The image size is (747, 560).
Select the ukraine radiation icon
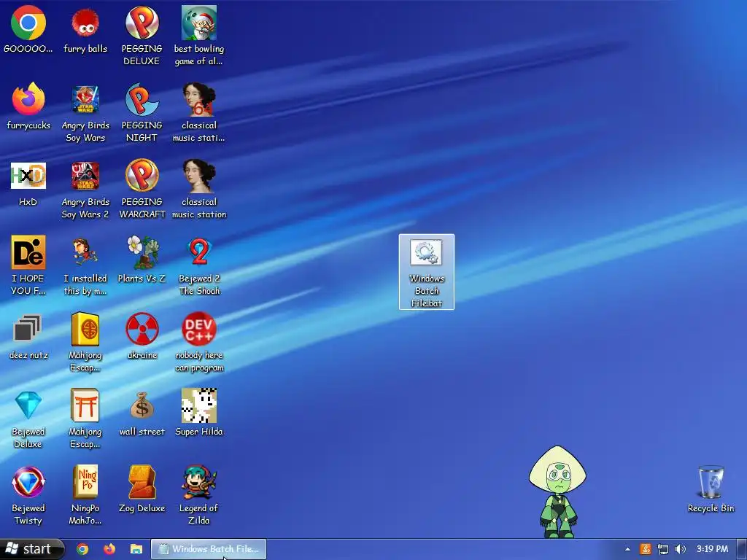(142, 336)
